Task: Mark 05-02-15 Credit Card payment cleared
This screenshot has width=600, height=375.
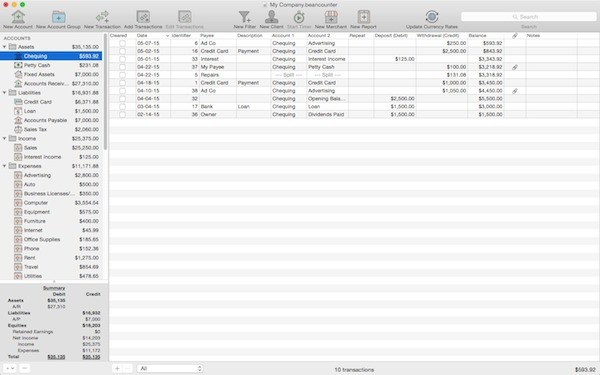Action: coord(122,51)
